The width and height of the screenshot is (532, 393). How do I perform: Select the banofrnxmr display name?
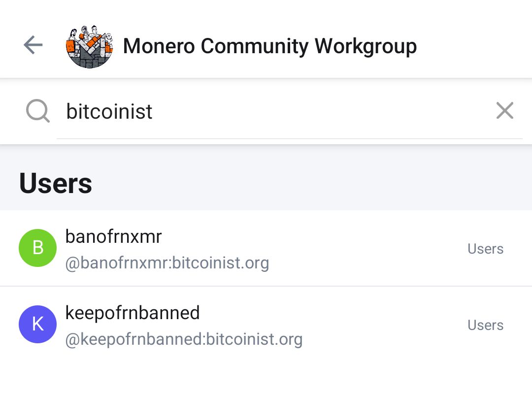[x=113, y=237]
